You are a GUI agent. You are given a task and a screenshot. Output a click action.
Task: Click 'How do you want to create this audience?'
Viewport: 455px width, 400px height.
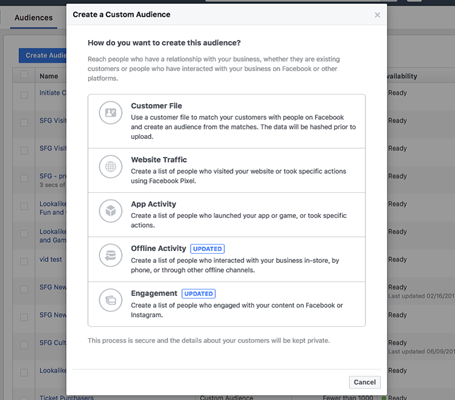coord(164,43)
